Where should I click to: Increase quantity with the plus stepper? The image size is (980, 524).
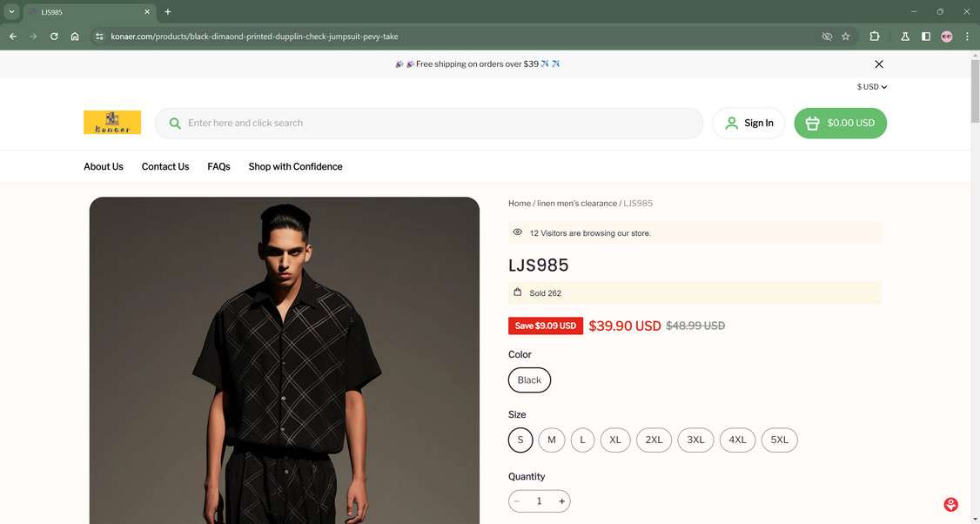coord(561,500)
